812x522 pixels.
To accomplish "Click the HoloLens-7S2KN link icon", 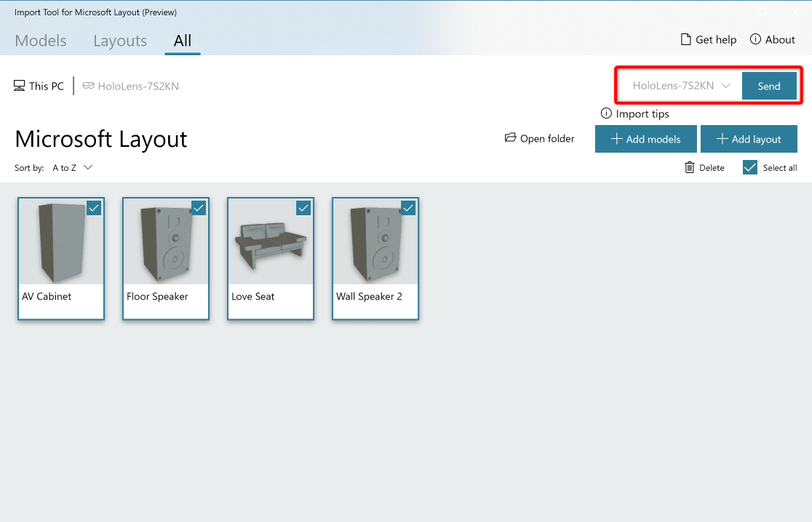I will pos(88,87).
